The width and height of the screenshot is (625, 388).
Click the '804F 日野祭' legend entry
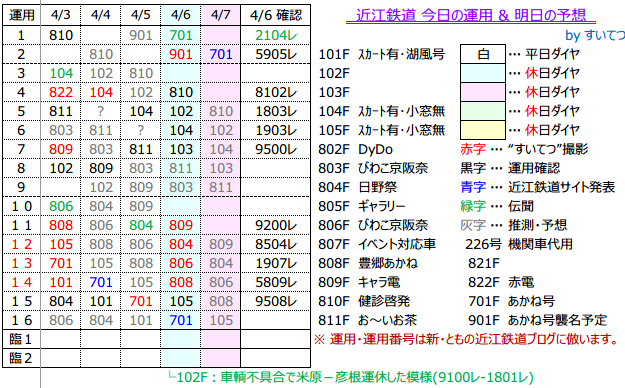358,187
